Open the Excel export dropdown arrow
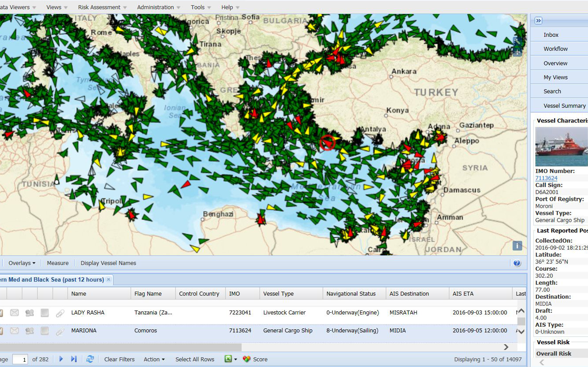The height and width of the screenshot is (367, 588). click(235, 360)
